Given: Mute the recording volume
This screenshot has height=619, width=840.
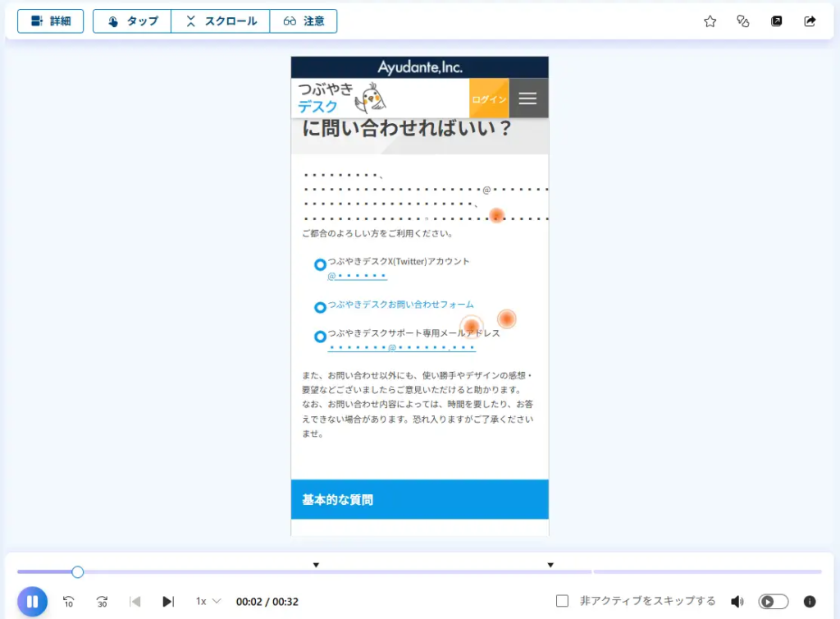Looking at the screenshot, I should [737, 602].
